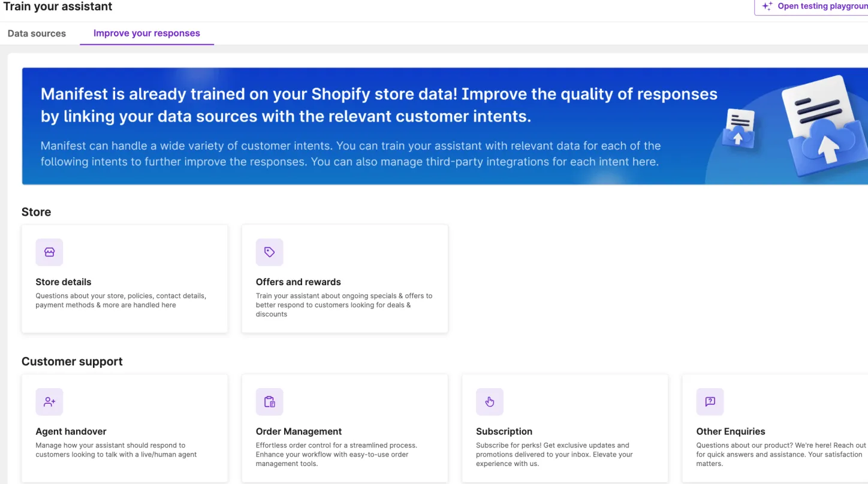This screenshot has width=868, height=484.
Task: Select the Improve your responses tab
Action: click(147, 34)
